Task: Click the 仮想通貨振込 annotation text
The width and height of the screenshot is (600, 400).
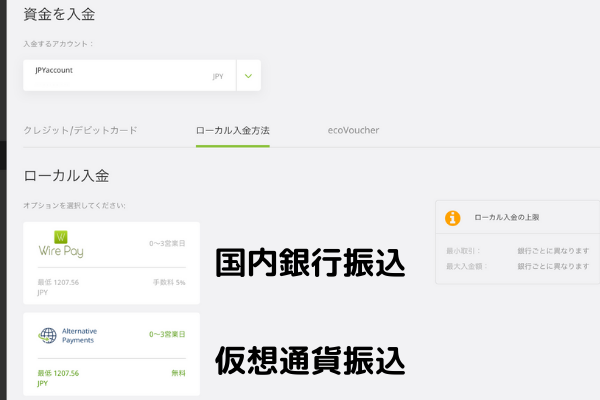Action: pos(311,359)
